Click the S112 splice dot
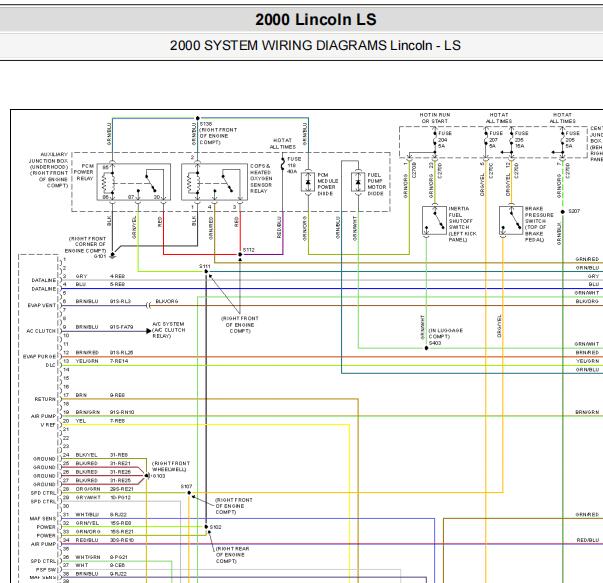 [x=240, y=254]
